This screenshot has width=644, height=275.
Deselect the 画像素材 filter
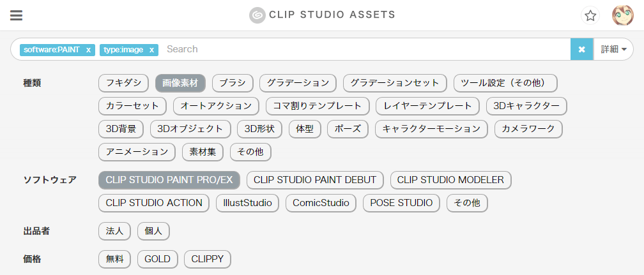[x=180, y=83]
